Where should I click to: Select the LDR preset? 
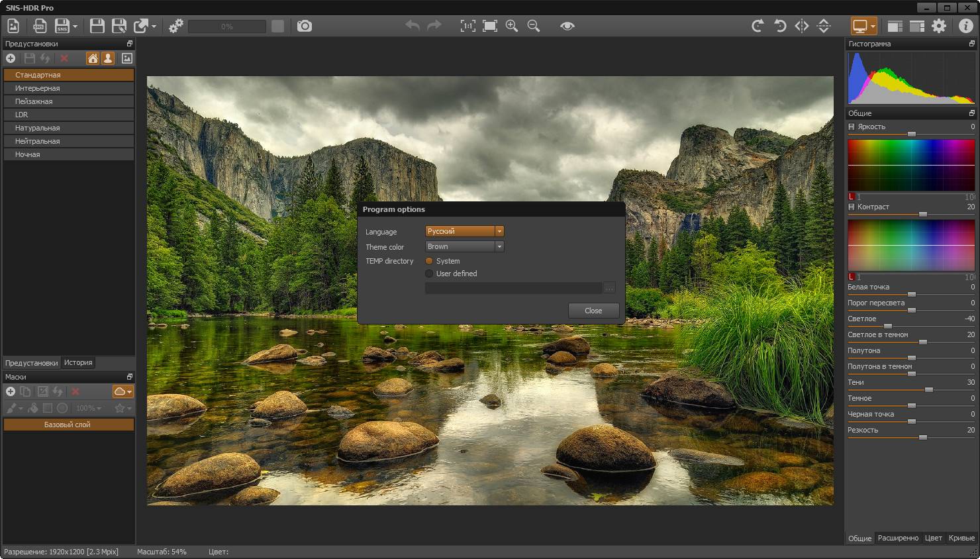(69, 115)
